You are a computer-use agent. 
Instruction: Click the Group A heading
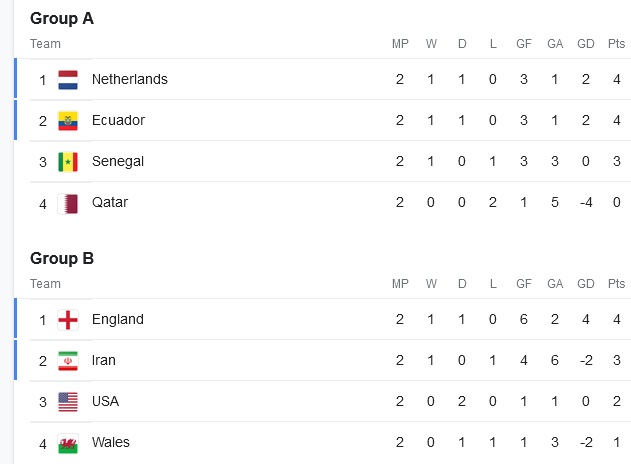pyautogui.click(x=62, y=18)
